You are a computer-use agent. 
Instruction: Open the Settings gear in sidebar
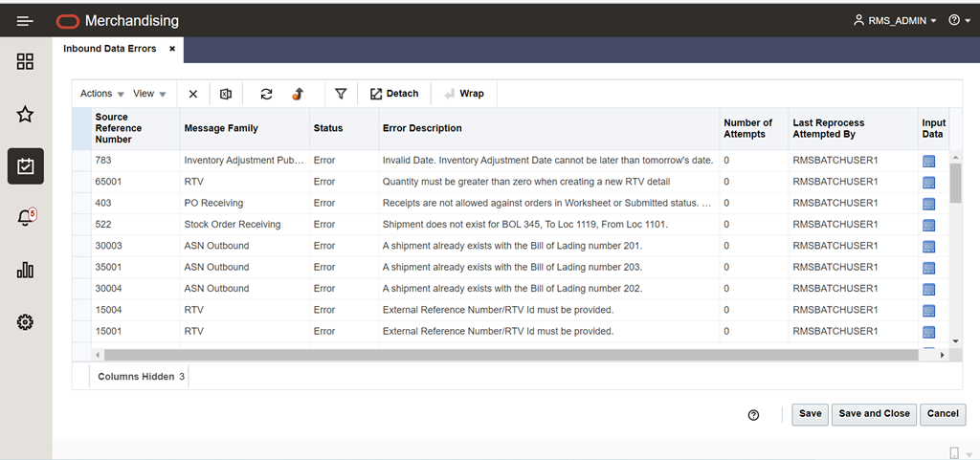25,322
